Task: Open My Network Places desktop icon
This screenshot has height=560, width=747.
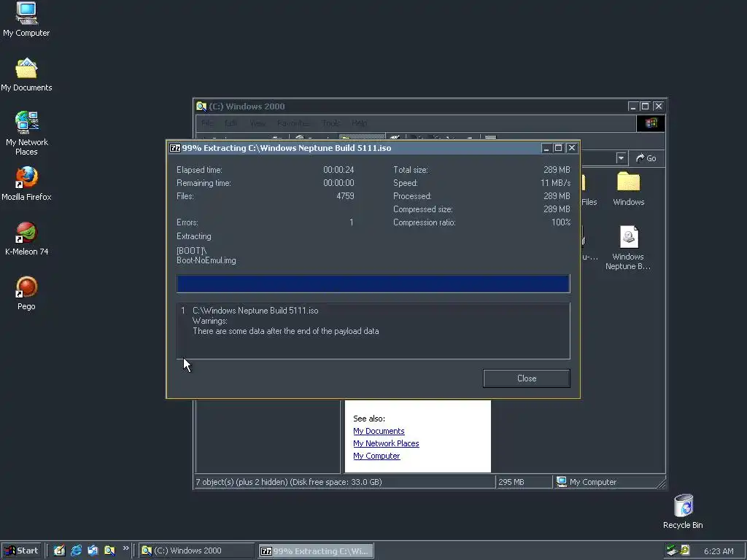Action: tap(26, 133)
